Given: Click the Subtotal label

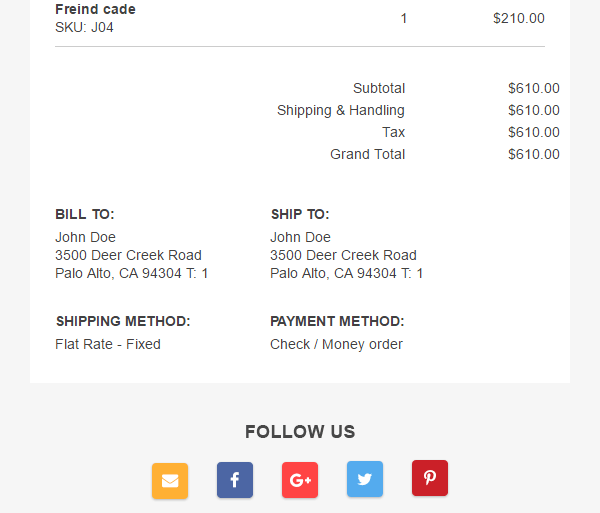Looking at the screenshot, I should (x=379, y=88).
